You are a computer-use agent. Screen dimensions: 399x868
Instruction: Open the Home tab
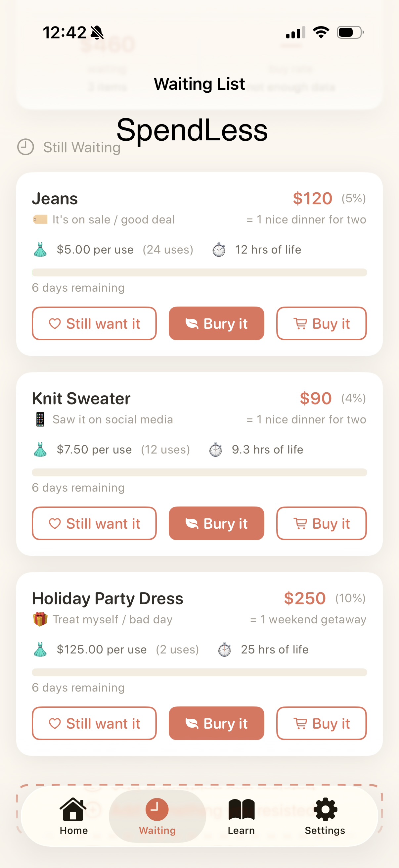click(x=73, y=815)
